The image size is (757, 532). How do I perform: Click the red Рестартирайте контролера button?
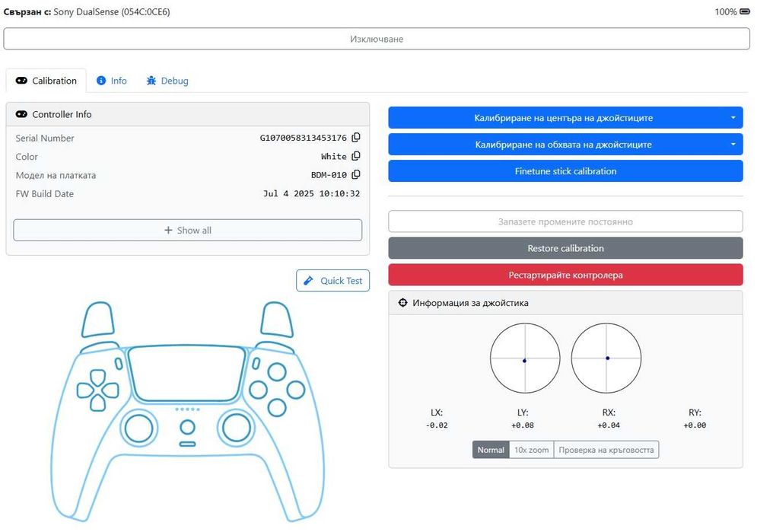tap(565, 275)
